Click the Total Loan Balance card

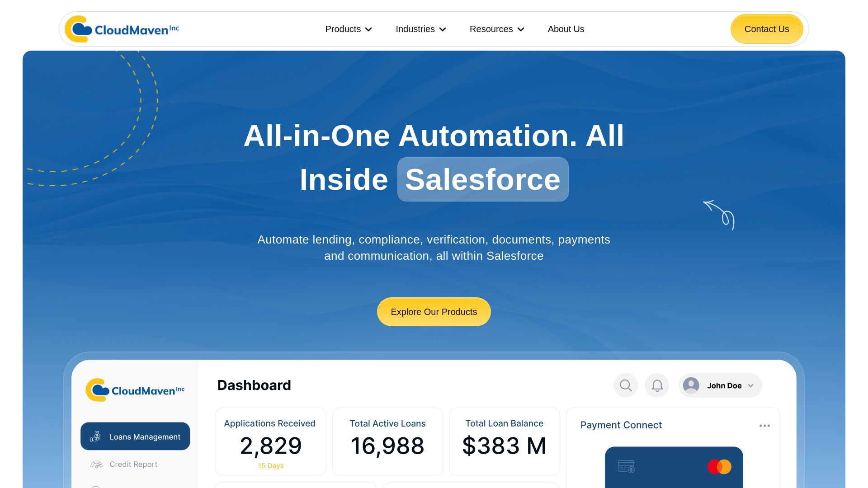click(x=505, y=441)
